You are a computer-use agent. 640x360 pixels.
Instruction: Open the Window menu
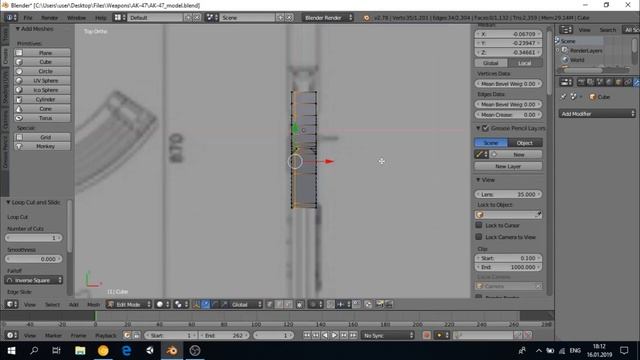[76, 18]
